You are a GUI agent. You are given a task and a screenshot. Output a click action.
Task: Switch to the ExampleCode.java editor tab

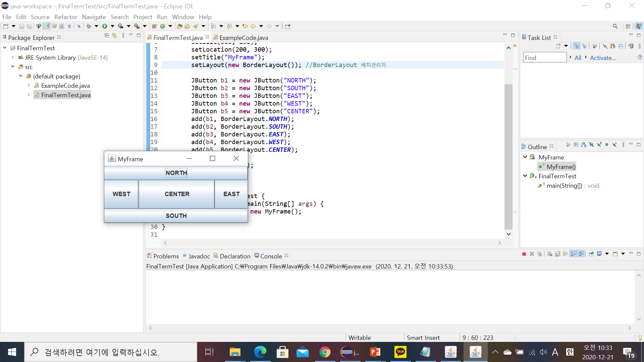(243, 38)
